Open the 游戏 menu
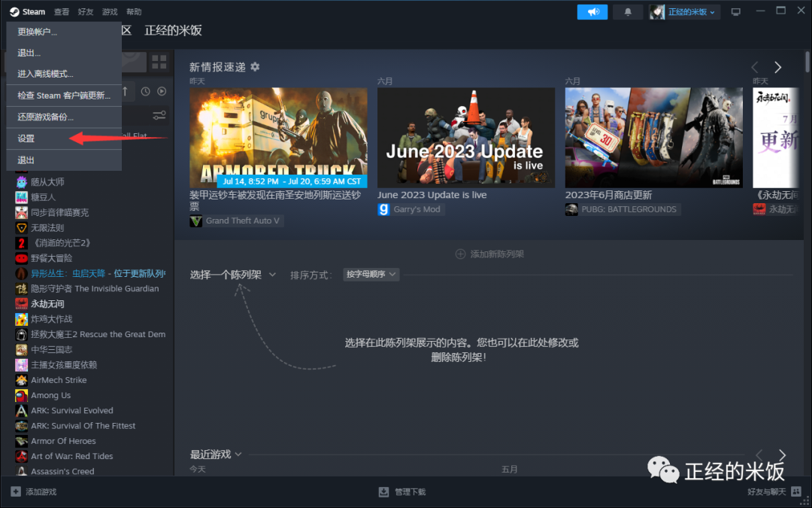This screenshot has width=812, height=508. [x=110, y=11]
